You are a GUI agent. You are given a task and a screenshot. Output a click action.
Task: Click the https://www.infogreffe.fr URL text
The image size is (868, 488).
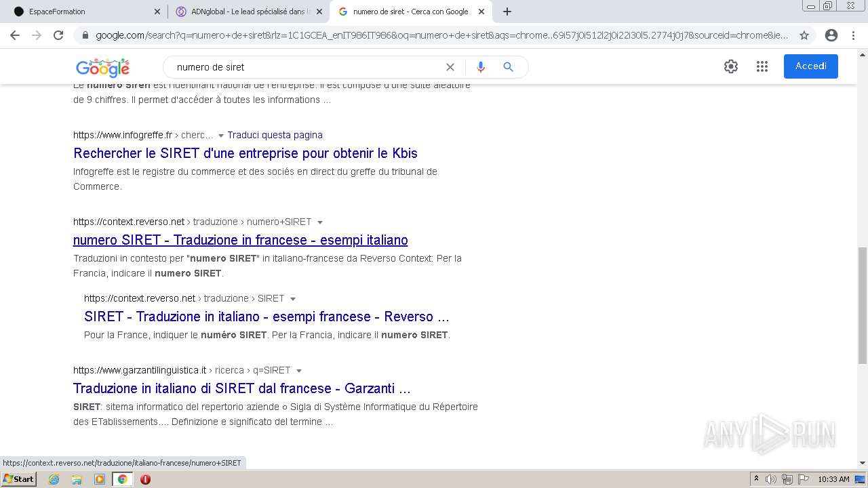pos(123,135)
